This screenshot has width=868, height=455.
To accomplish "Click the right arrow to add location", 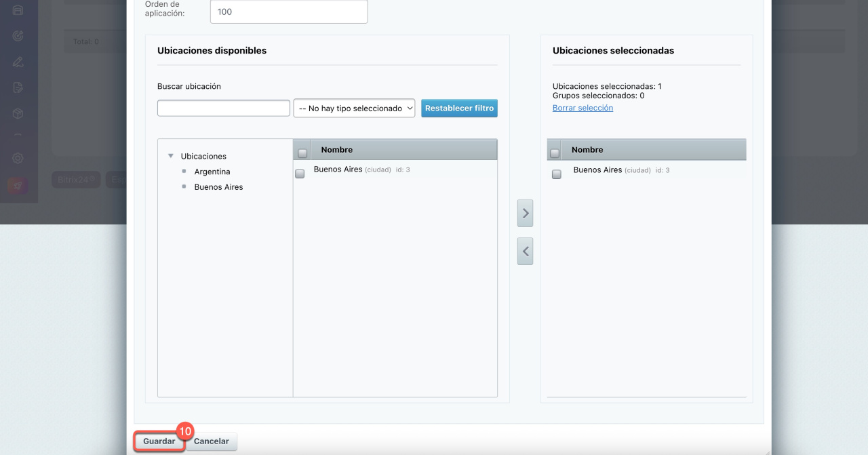I will click(525, 213).
